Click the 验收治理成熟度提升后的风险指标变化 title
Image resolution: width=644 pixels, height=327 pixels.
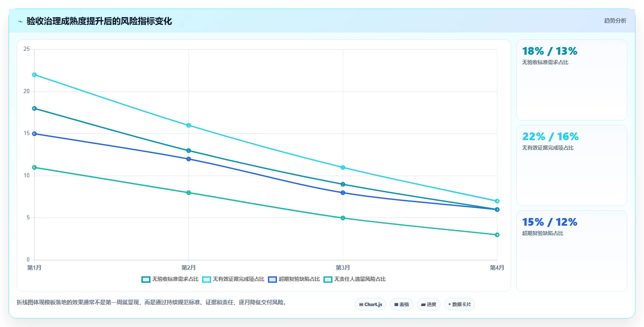point(99,21)
